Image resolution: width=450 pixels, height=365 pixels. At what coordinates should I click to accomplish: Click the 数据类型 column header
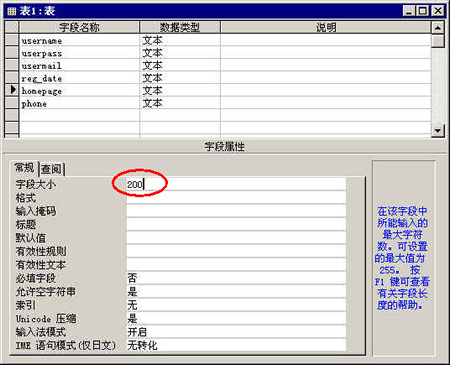point(180,27)
